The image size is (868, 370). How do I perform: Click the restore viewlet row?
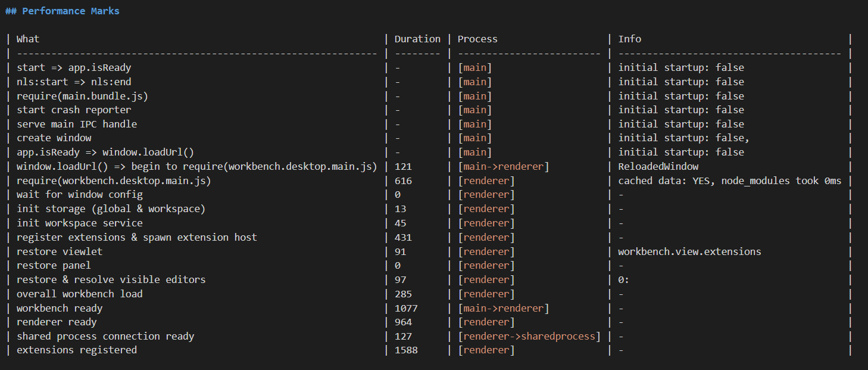tap(59, 251)
